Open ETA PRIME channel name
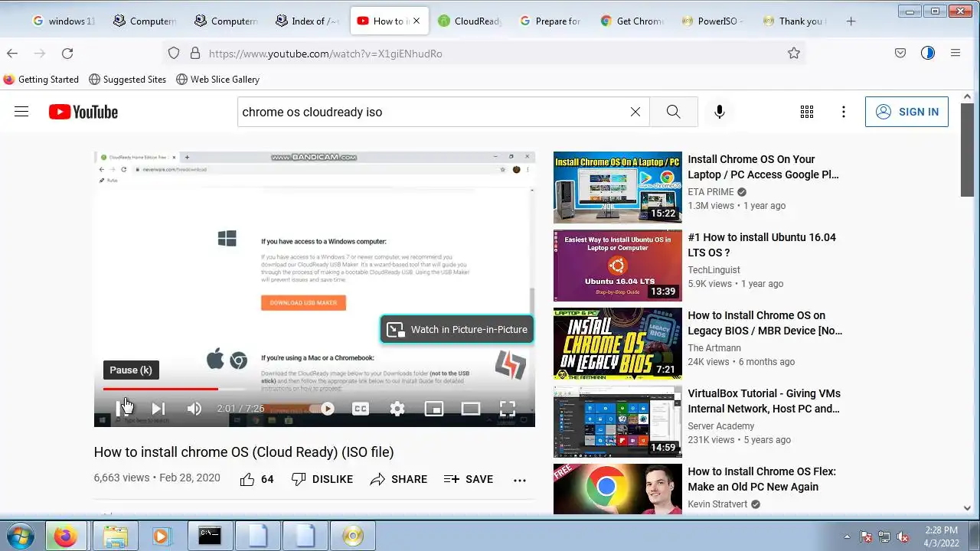This screenshot has width=980, height=551. point(710,192)
